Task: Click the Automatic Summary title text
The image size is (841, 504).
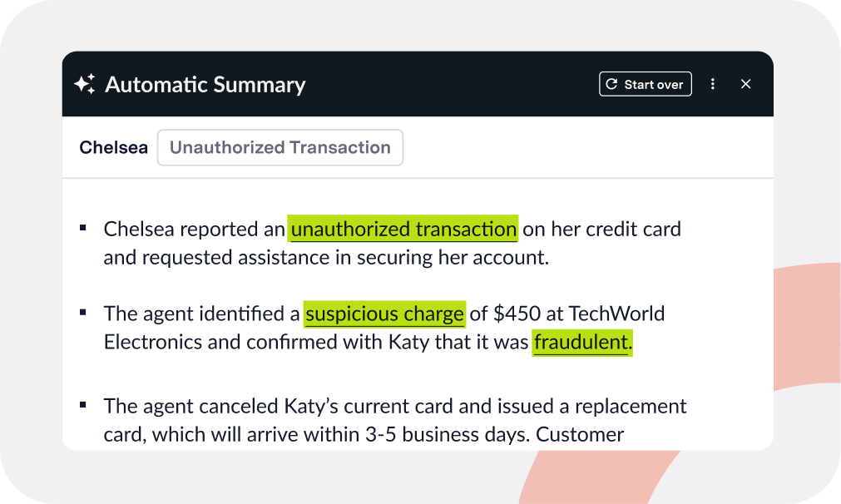Action: coord(205,84)
